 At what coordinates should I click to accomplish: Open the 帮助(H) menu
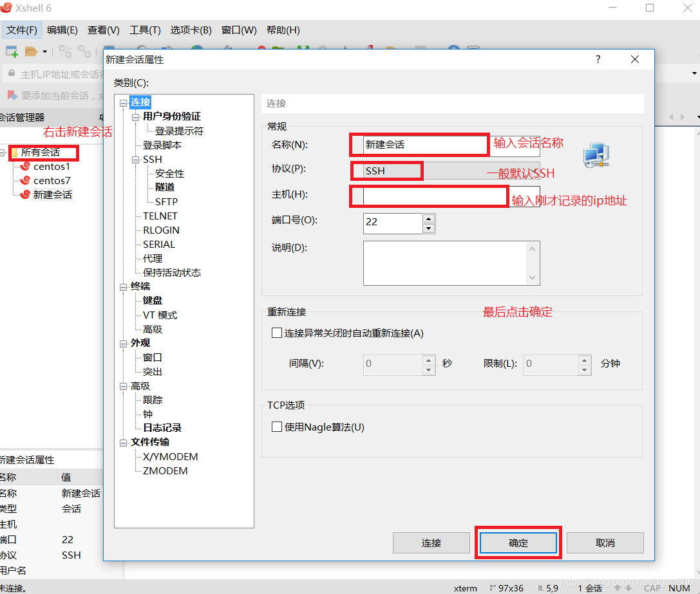tap(283, 30)
